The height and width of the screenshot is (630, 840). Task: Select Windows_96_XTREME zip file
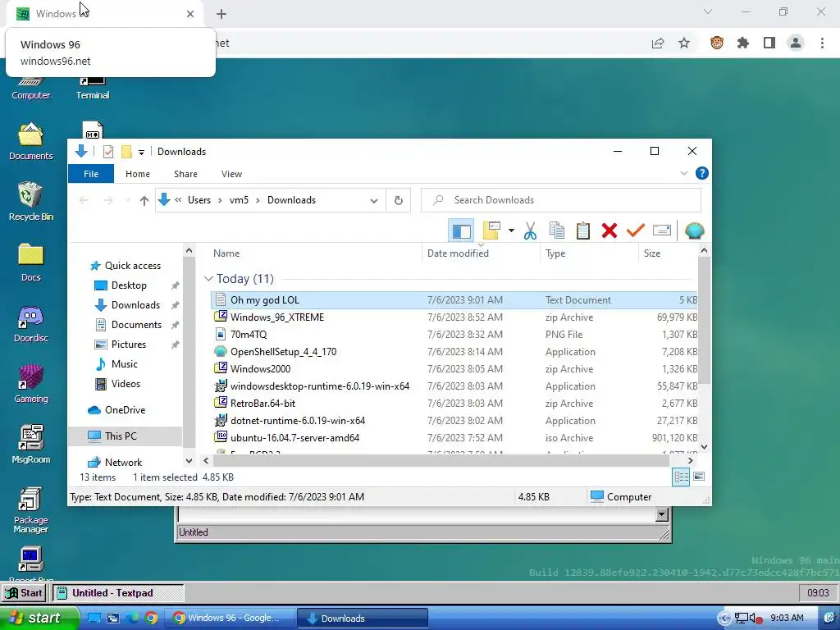click(454, 317)
